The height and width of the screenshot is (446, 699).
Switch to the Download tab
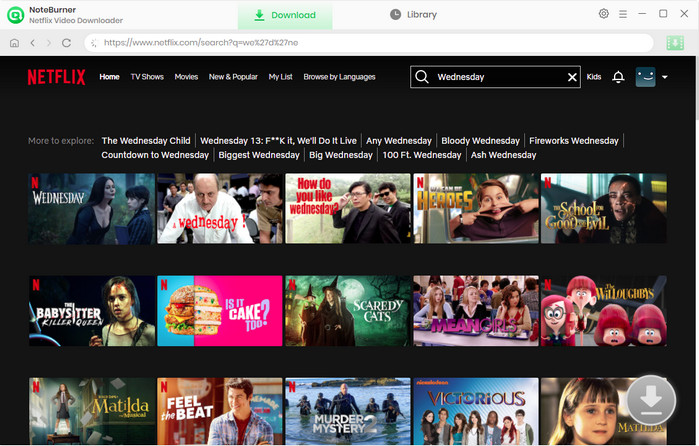click(285, 15)
